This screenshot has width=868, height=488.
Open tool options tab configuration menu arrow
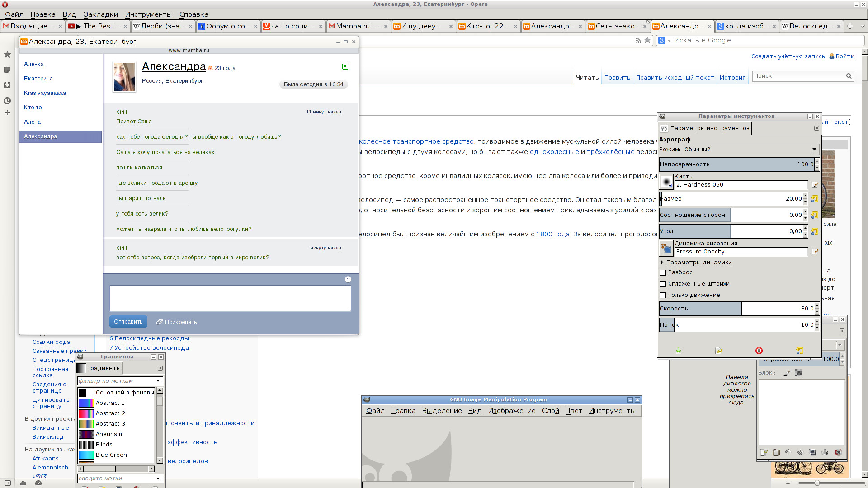click(x=816, y=128)
